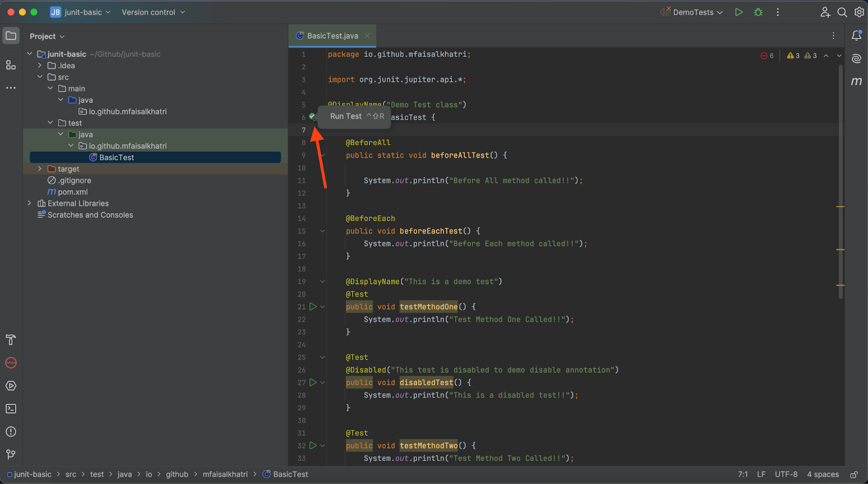This screenshot has width=868, height=484.
Task: Select the BasicTest.java editor tab
Action: [x=332, y=36]
